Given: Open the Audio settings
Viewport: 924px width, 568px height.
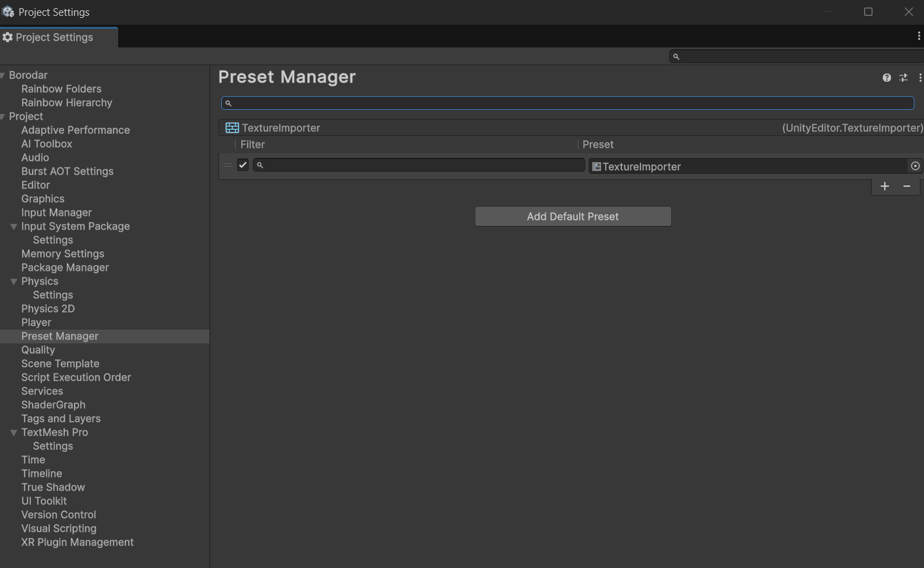Looking at the screenshot, I should point(35,157).
